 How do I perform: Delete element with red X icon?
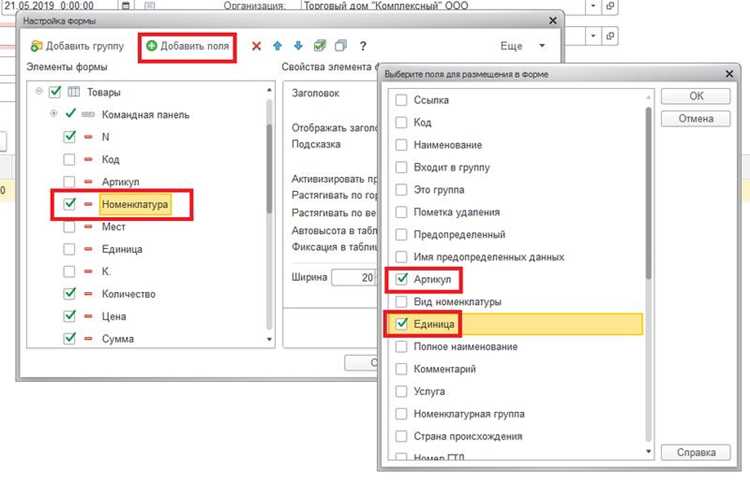(x=256, y=46)
